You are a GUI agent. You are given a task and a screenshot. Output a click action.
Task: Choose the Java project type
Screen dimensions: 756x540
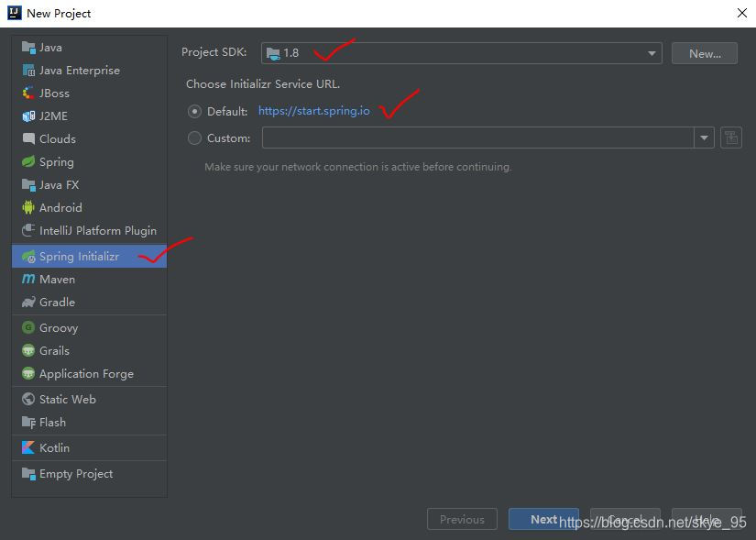click(x=89, y=48)
